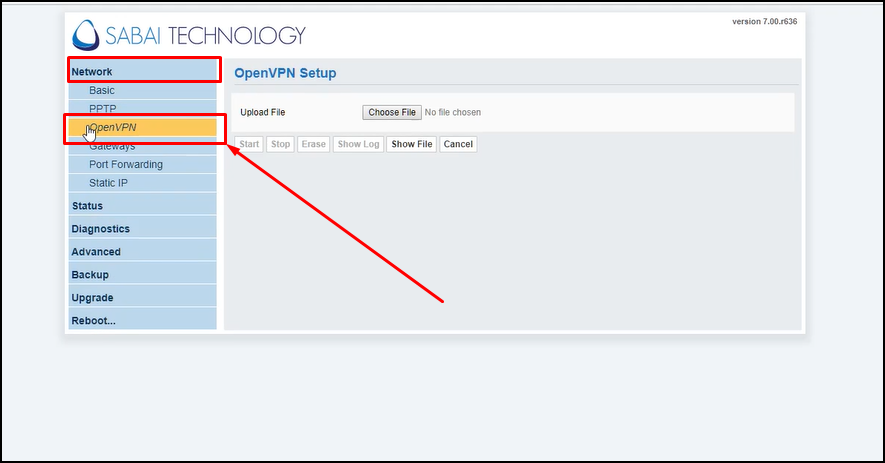Navigate to Port Forwarding settings
The width and height of the screenshot is (885, 463).
pyautogui.click(x=125, y=165)
